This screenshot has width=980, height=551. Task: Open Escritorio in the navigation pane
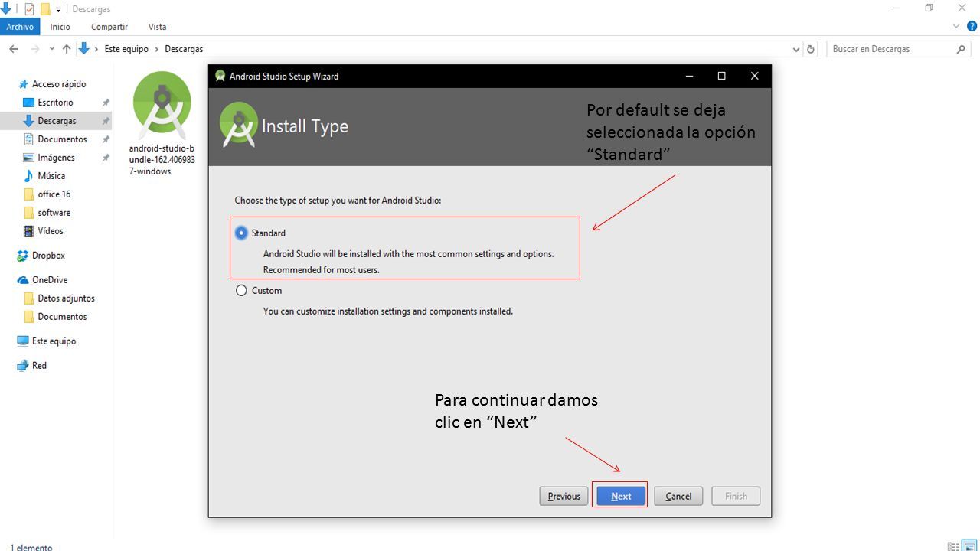pos(55,103)
